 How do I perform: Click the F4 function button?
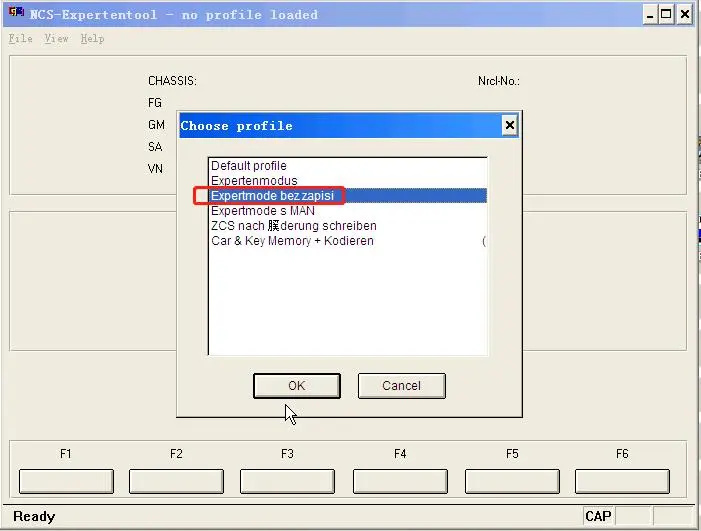coord(400,481)
